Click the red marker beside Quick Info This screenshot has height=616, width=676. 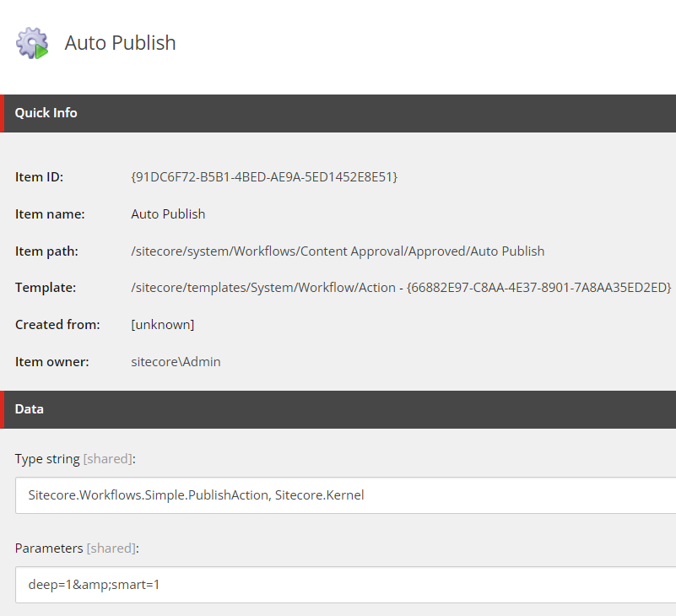(3, 113)
